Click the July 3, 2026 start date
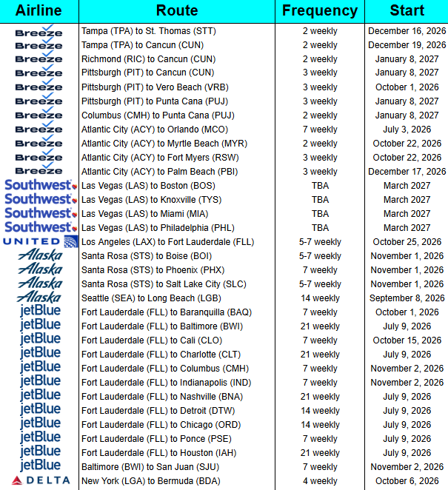This screenshot has height=490, width=448. 407,130
